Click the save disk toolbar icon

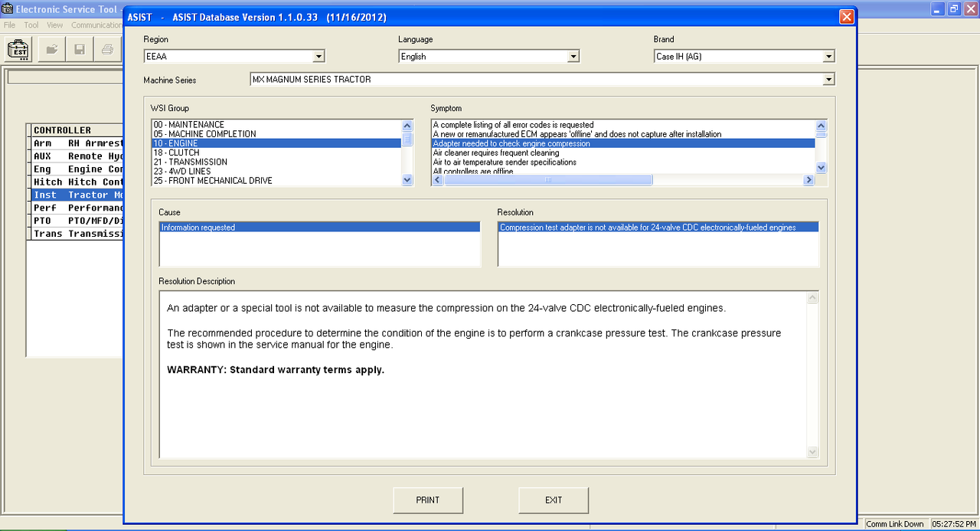pyautogui.click(x=80, y=50)
